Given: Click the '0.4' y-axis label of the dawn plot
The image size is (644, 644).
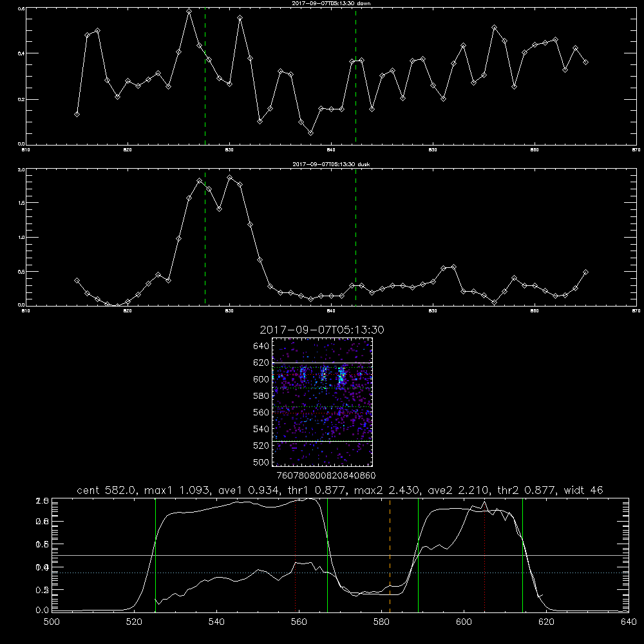Looking at the screenshot, I should [21, 53].
